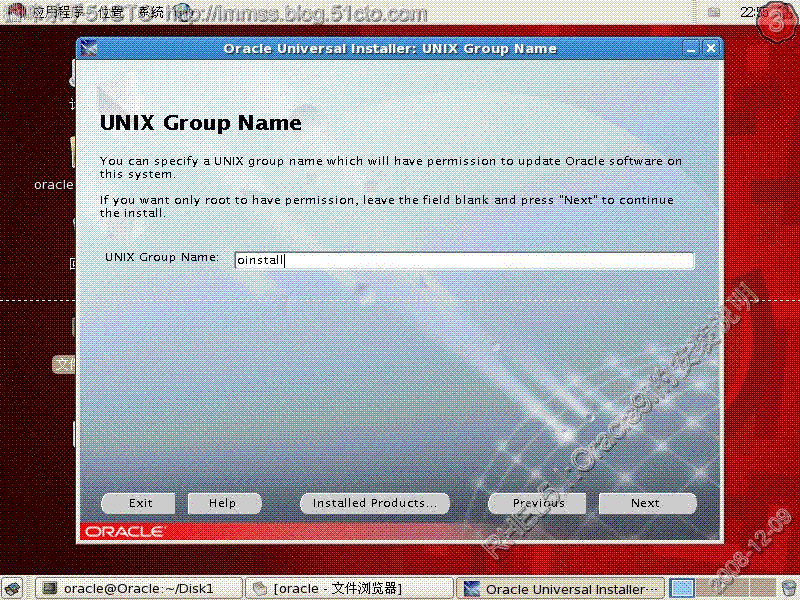Image resolution: width=800 pixels, height=600 pixels.
Task: Open installer Help
Action: click(224, 503)
